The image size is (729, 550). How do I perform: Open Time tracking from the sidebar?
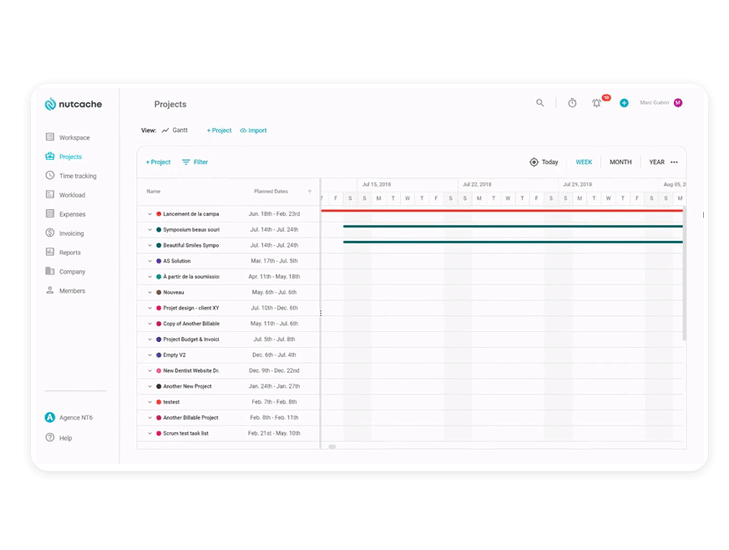[77, 176]
